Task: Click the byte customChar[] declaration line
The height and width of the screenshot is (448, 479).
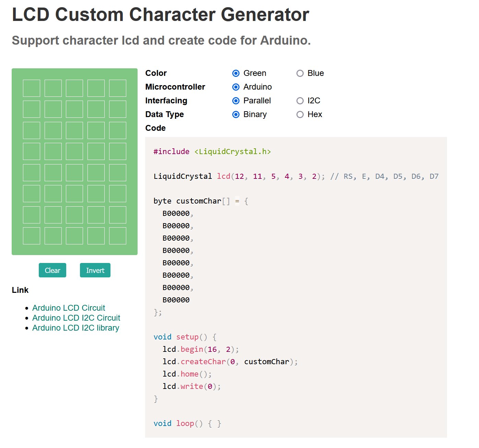Action: click(201, 201)
